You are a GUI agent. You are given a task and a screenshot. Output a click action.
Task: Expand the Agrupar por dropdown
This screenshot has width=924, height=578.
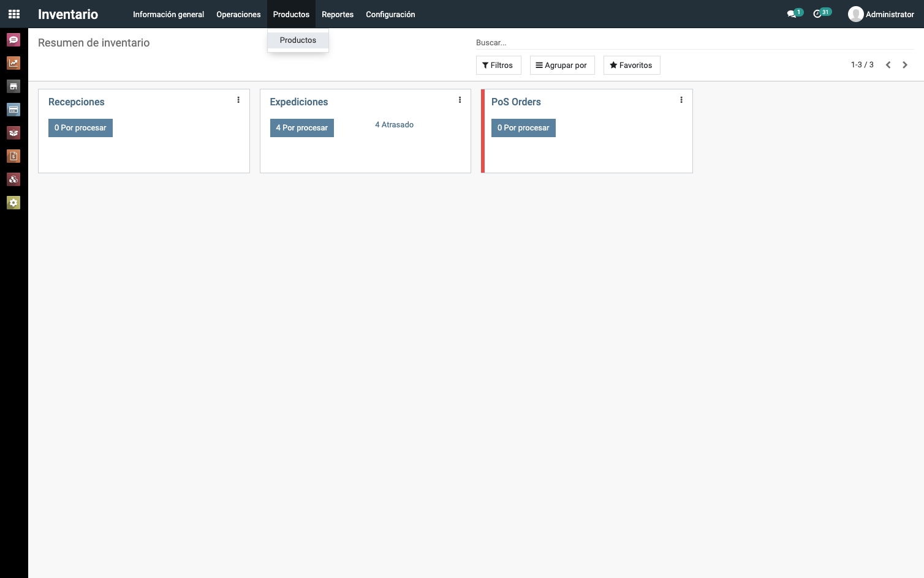[x=562, y=66]
